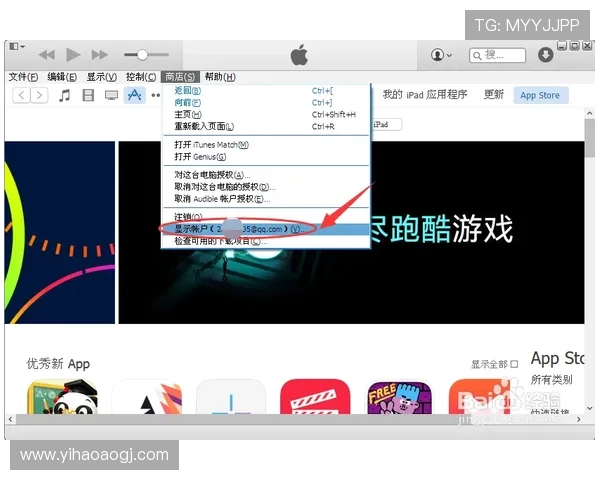Open the 控制(C) menu
Image resolution: width=600 pixels, height=480 pixels.
[141, 77]
